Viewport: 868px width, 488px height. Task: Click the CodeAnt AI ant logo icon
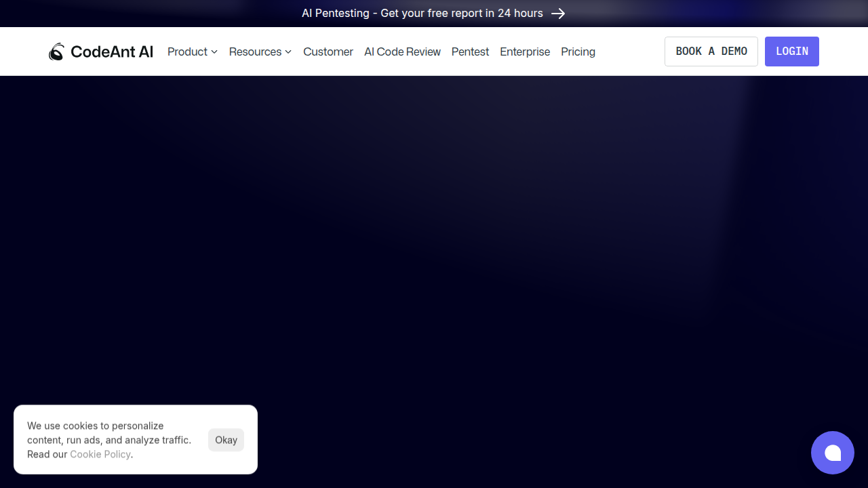click(56, 52)
